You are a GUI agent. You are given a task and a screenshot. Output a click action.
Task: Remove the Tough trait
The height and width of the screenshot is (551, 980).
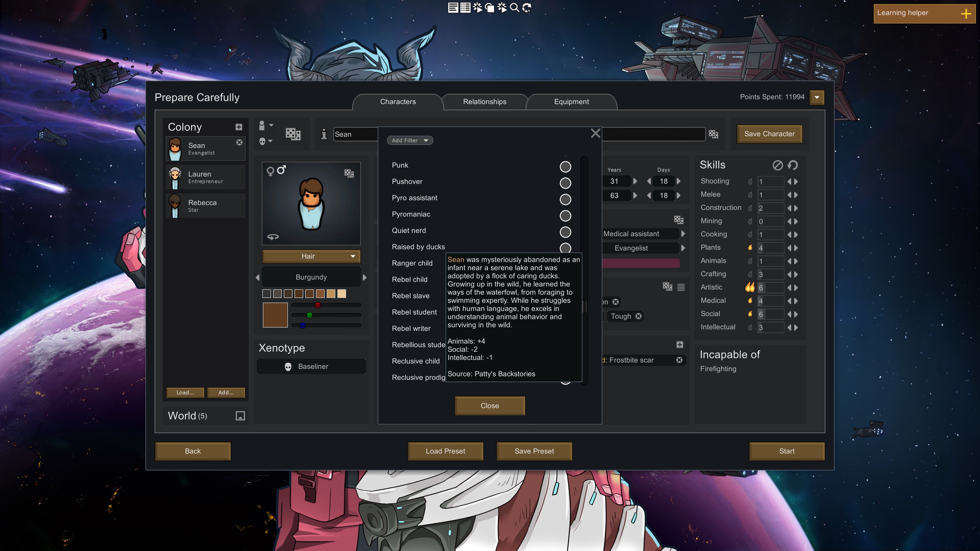638,316
